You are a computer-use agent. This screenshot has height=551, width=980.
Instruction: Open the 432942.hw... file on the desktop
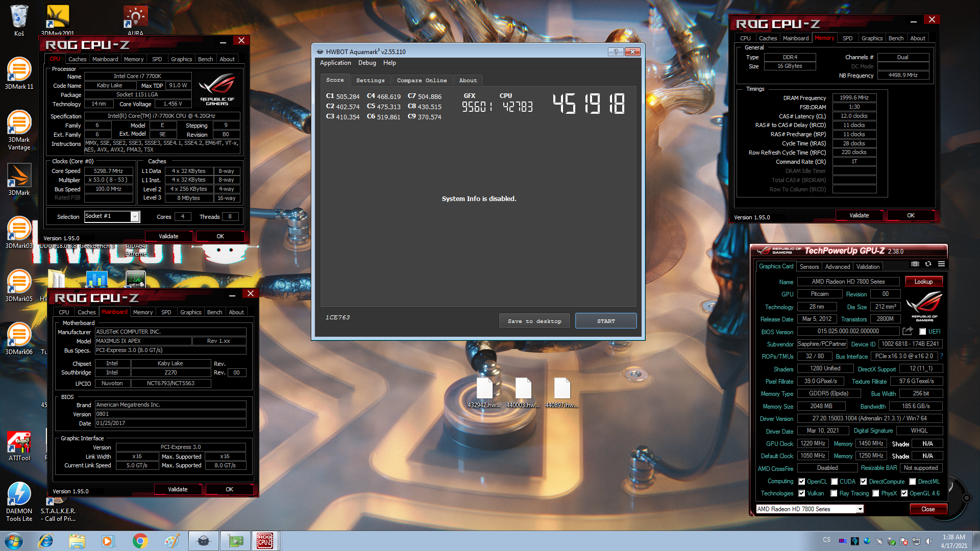[484, 393]
